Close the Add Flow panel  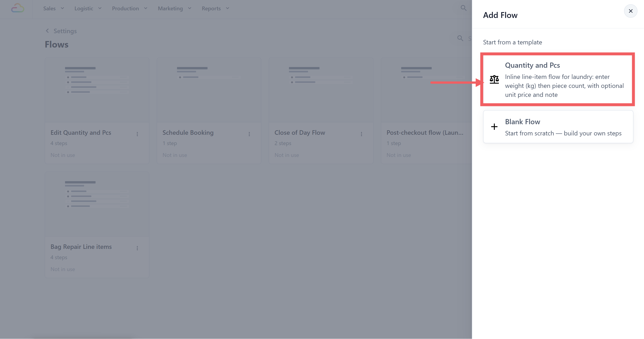(631, 11)
